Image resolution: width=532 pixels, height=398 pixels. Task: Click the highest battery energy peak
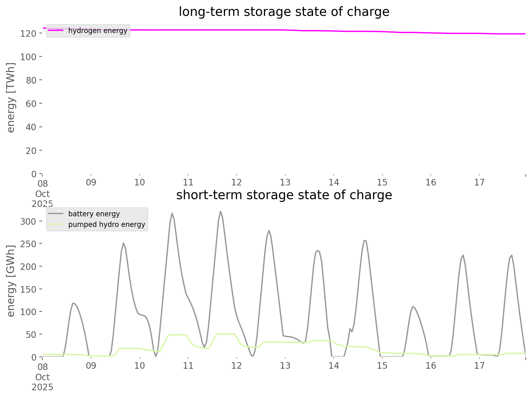[220, 212]
